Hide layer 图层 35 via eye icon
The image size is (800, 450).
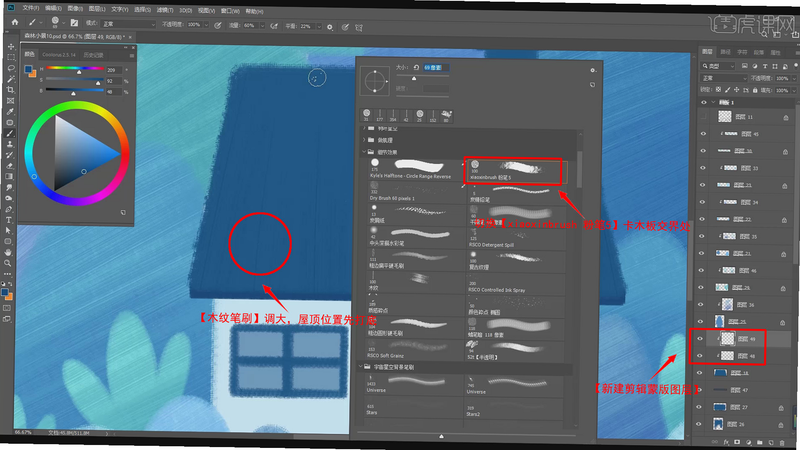click(702, 236)
